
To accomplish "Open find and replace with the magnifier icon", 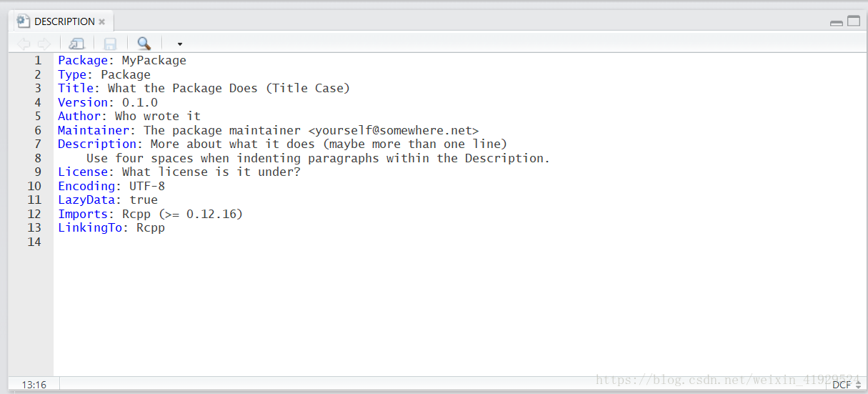I will [144, 44].
